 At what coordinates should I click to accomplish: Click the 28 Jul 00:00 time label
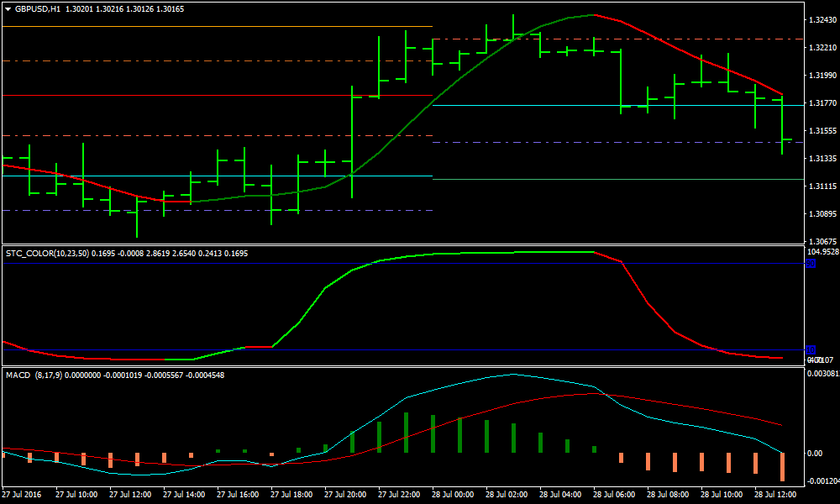pos(459,495)
